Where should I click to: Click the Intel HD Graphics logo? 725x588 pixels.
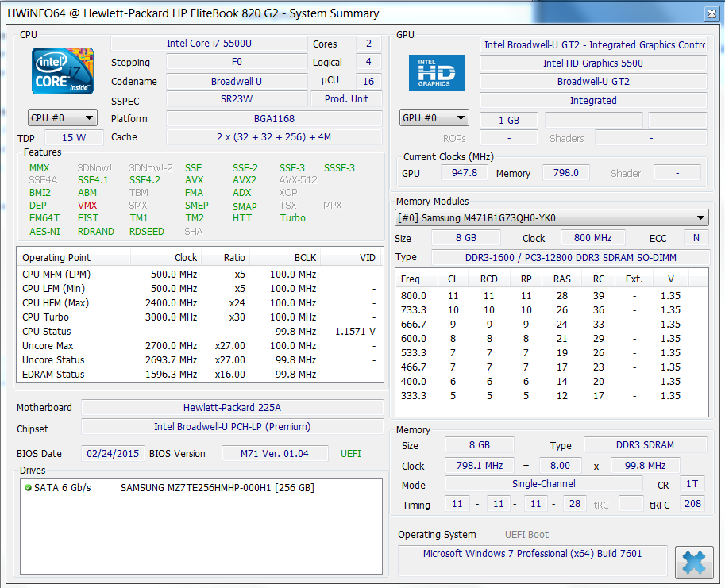coord(437,73)
